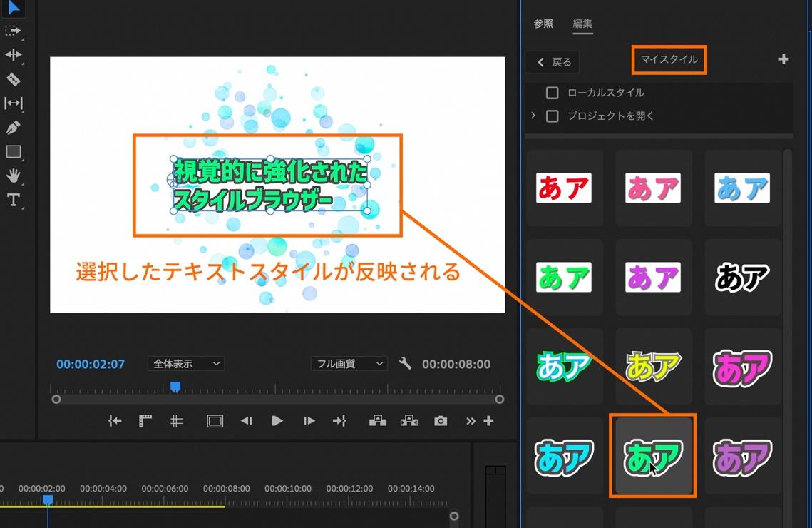Image resolution: width=812 pixels, height=528 pixels.
Task: Apply the green あア outlined style
Action: (x=654, y=456)
